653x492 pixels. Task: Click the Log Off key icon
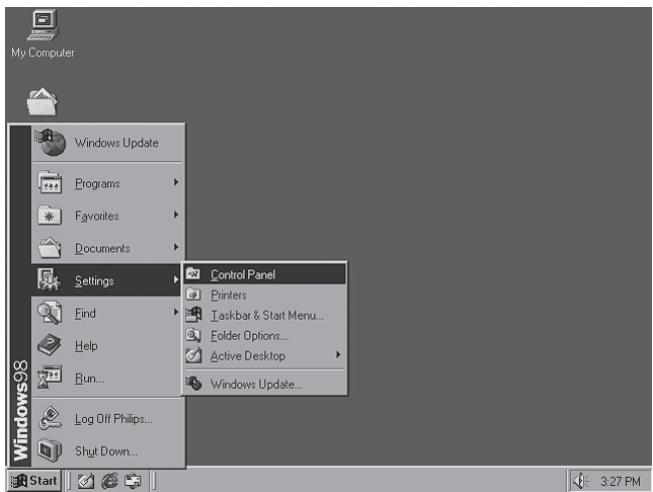50,418
